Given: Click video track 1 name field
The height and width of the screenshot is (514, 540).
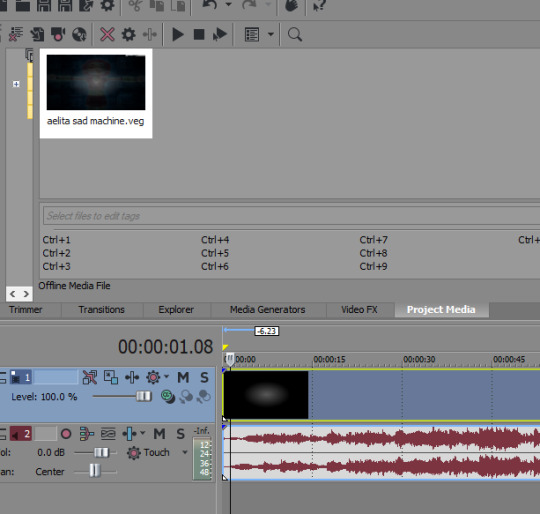Looking at the screenshot, I should [x=56, y=377].
